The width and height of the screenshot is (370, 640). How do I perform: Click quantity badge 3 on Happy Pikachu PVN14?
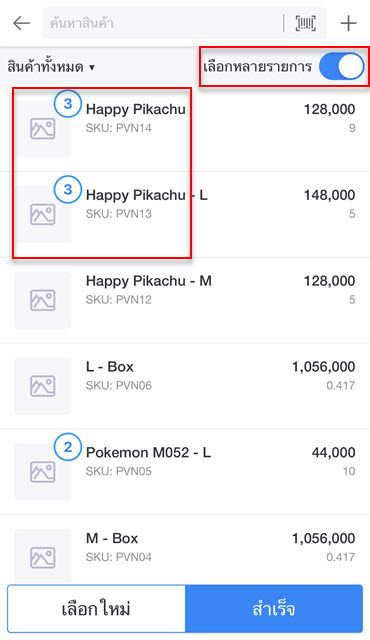click(68, 104)
